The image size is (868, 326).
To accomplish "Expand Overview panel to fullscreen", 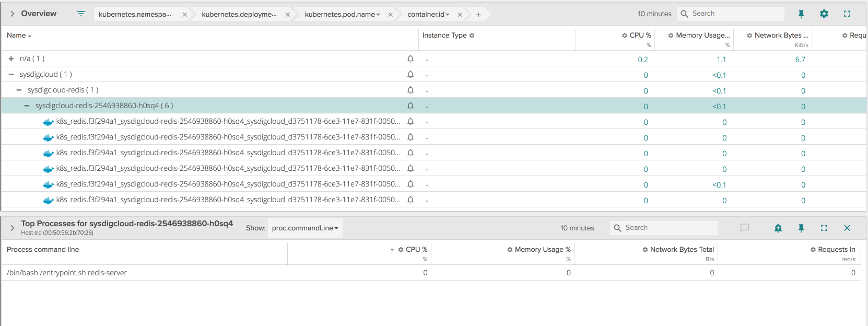I will click(x=847, y=14).
